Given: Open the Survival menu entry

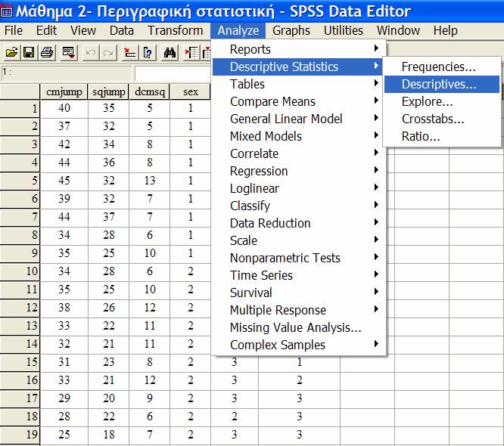Looking at the screenshot, I should (x=298, y=293).
